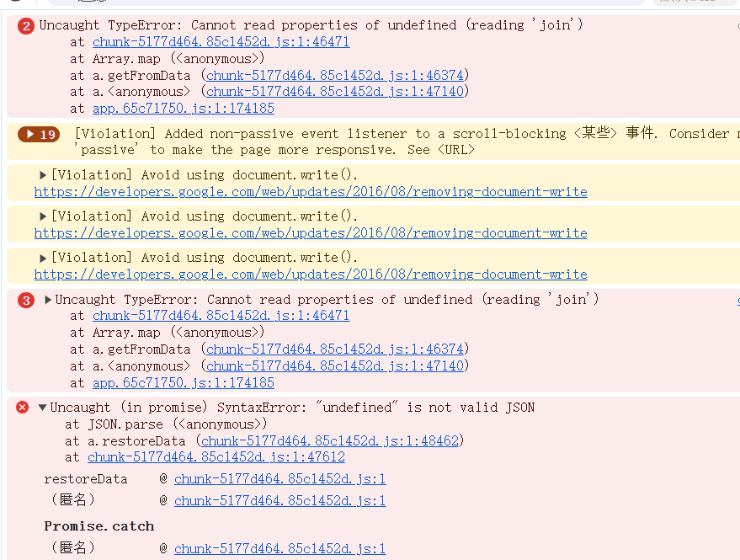Open the source link in the restoreData @ row

(279, 479)
